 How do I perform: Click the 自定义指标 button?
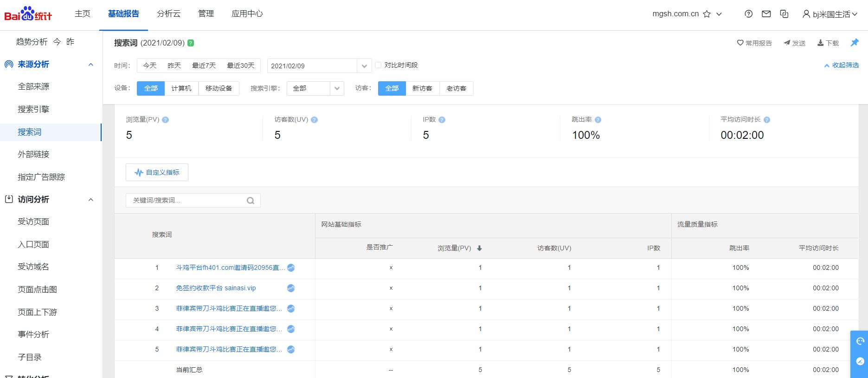coord(157,172)
